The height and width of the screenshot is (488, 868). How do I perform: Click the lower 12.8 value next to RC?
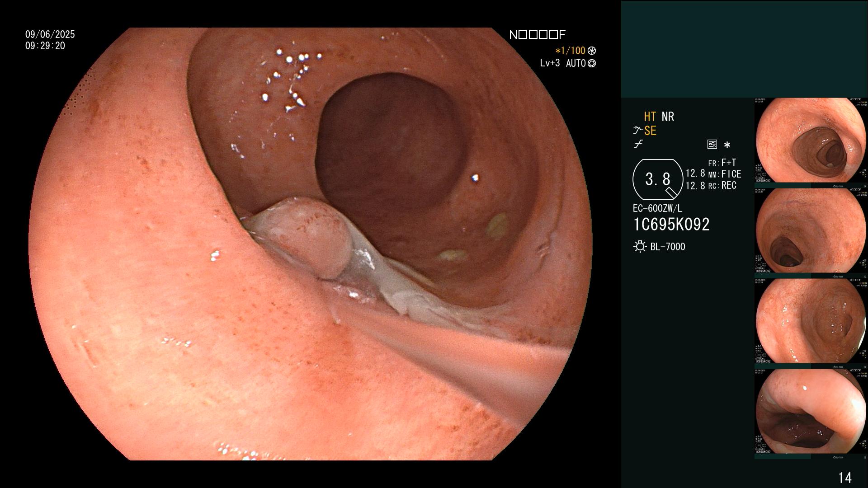pos(695,185)
